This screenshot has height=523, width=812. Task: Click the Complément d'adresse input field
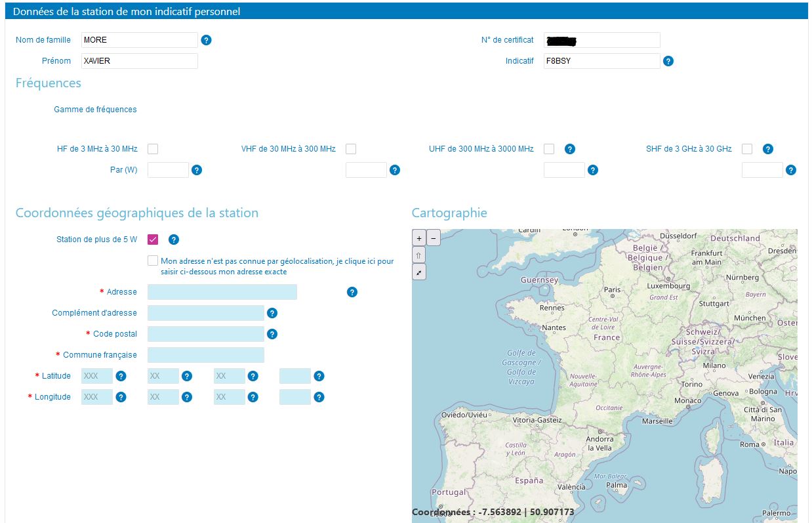pyautogui.click(x=206, y=313)
